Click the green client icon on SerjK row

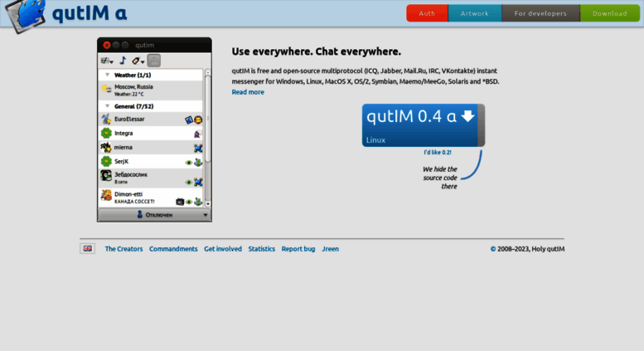(198, 163)
